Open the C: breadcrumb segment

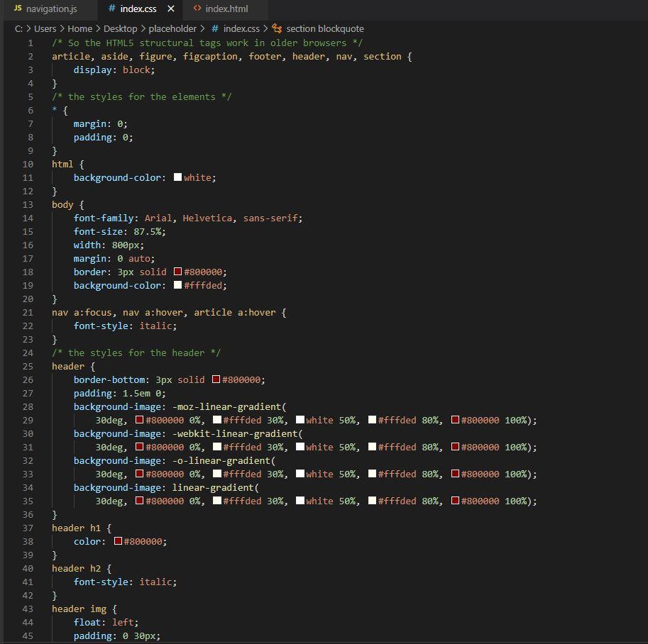point(18,29)
